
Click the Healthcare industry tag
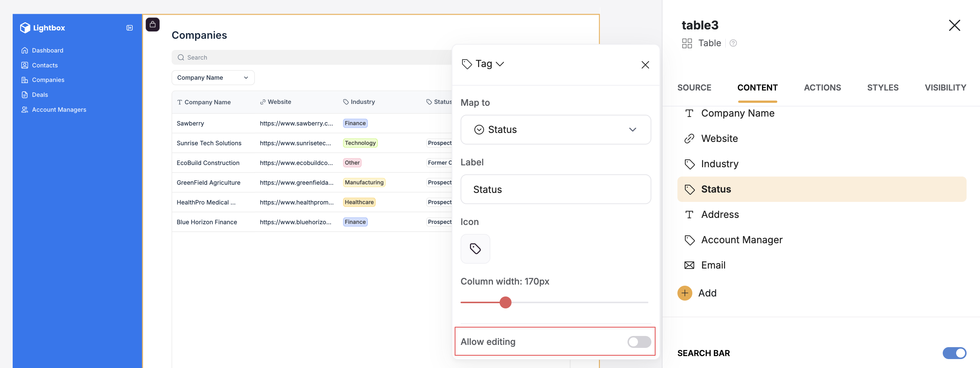359,202
